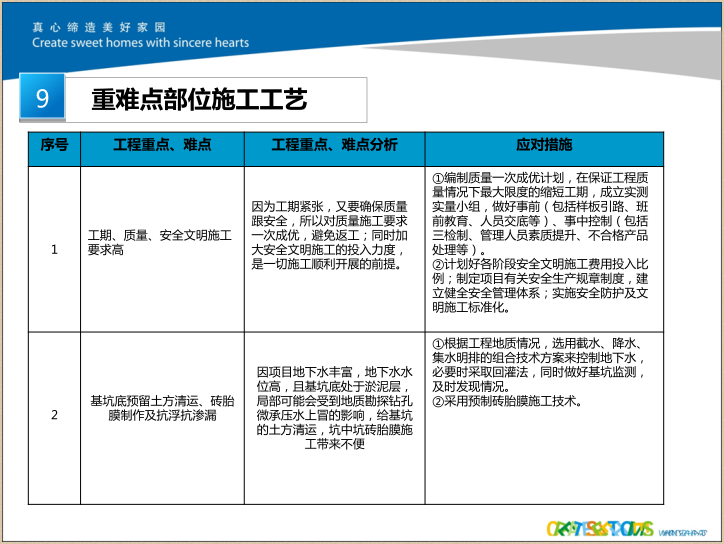The width and height of the screenshot is (724, 544).
Task: Click measure ① 根据工程地质情况
Action: pos(544,364)
